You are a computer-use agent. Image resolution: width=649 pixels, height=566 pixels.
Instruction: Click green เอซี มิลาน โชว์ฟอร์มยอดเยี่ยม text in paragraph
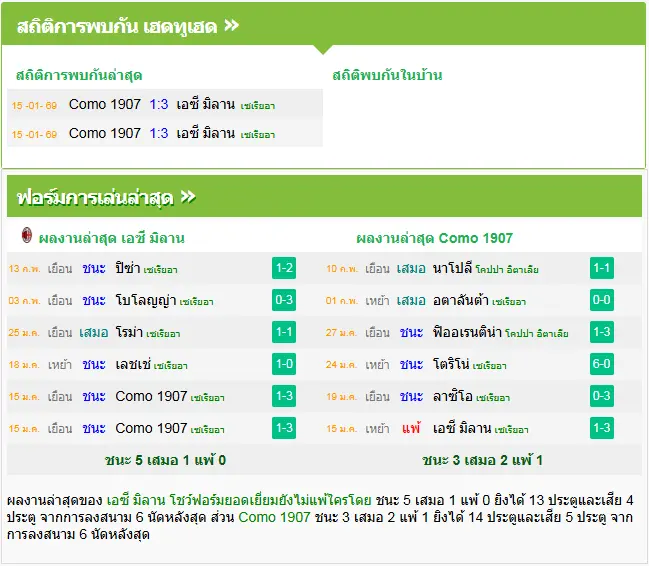[239, 500]
